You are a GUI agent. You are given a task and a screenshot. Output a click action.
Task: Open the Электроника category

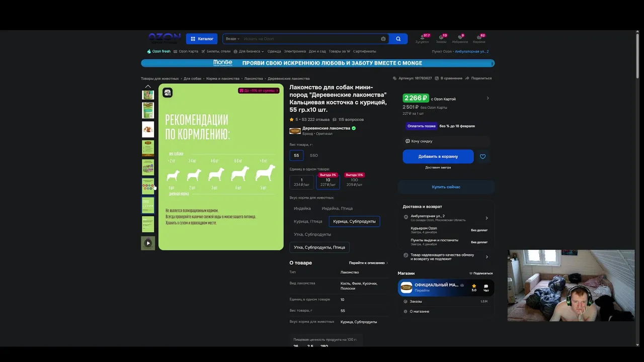coord(295,51)
